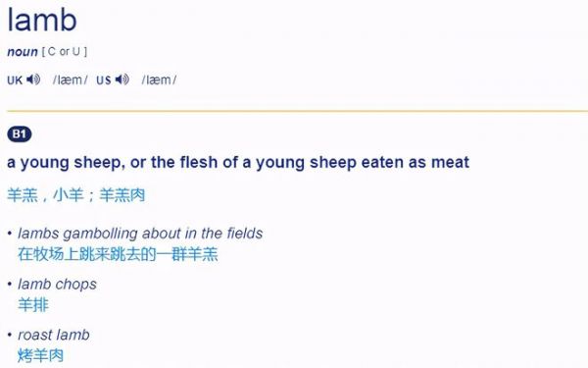The height and width of the screenshot is (368, 588).
Task: Click the [C or U] grammar code
Action: 65,51
